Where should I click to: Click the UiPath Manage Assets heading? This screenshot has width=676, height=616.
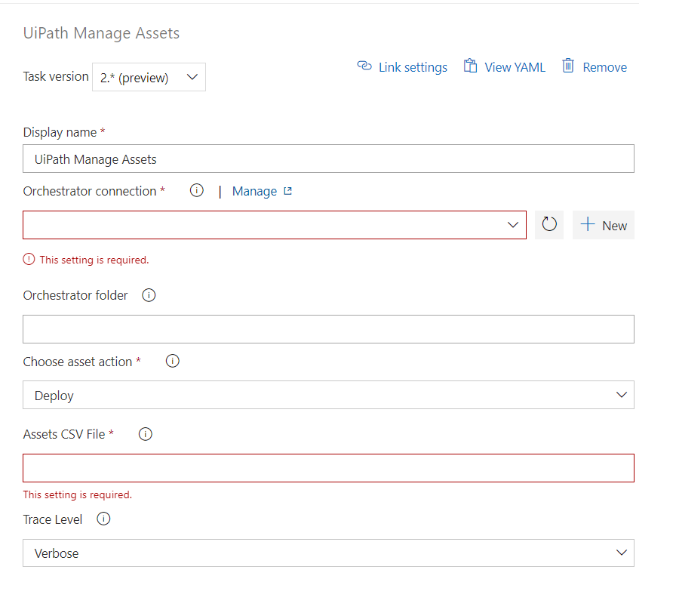tap(101, 33)
